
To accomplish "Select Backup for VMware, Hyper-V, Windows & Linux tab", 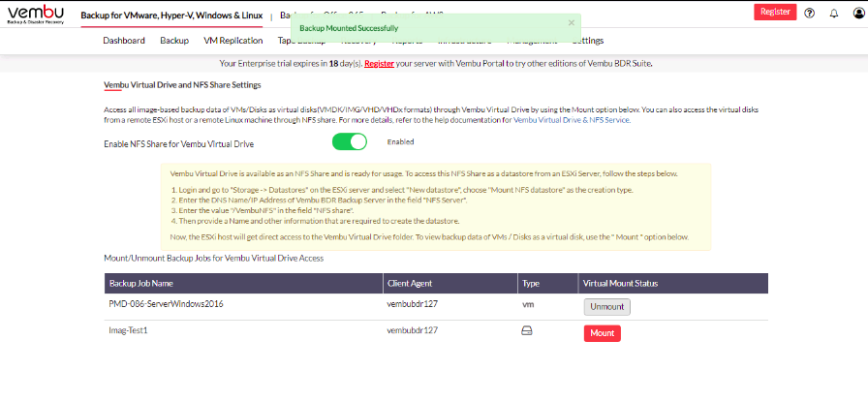I will pos(171,15).
